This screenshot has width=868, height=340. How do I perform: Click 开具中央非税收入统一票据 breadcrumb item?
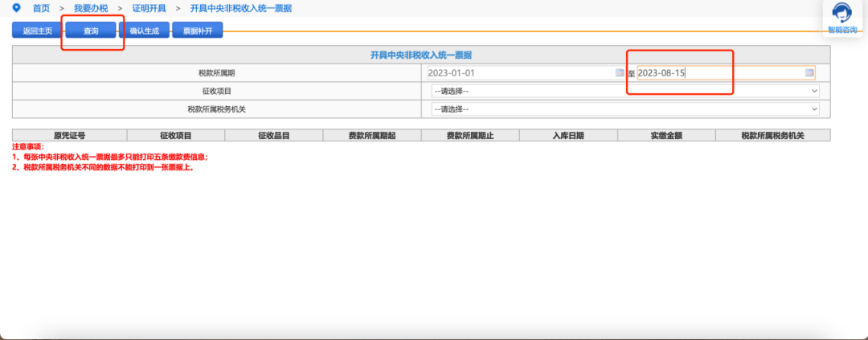pos(240,8)
